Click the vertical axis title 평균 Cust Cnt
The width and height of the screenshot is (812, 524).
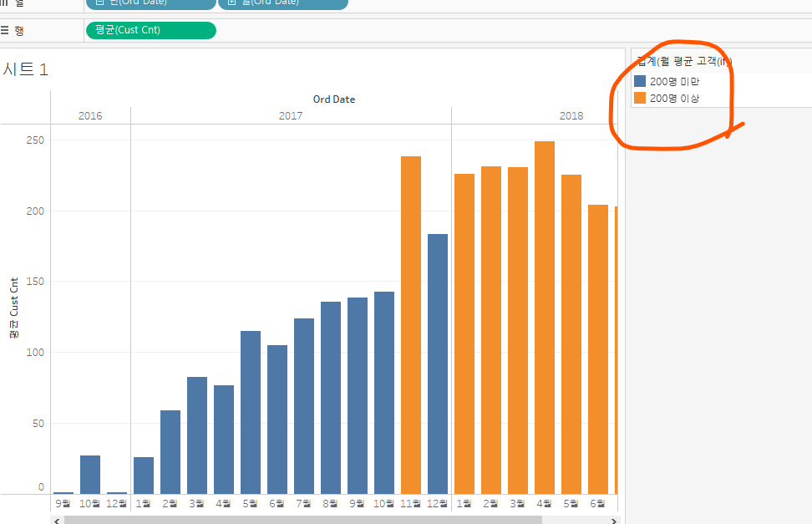(14, 308)
